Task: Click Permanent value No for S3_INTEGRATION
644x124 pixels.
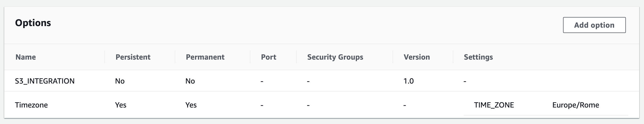Action: pyautogui.click(x=190, y=81)
